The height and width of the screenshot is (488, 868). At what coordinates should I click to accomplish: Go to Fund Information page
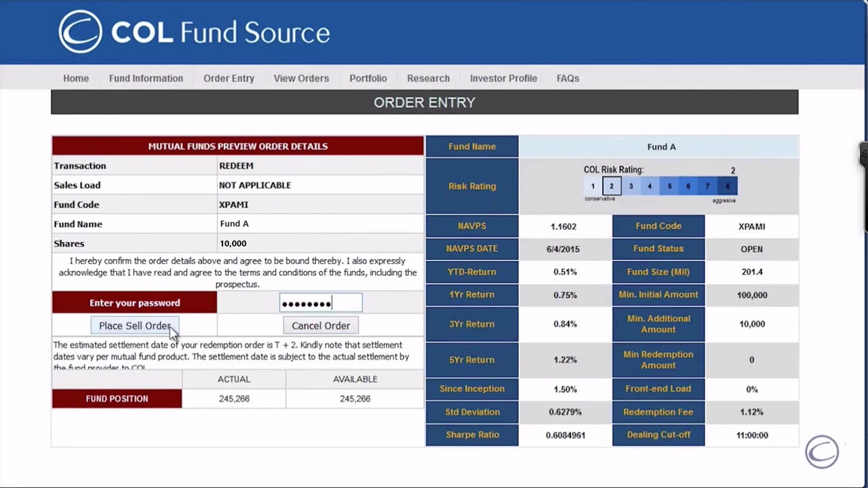point(146,78)
